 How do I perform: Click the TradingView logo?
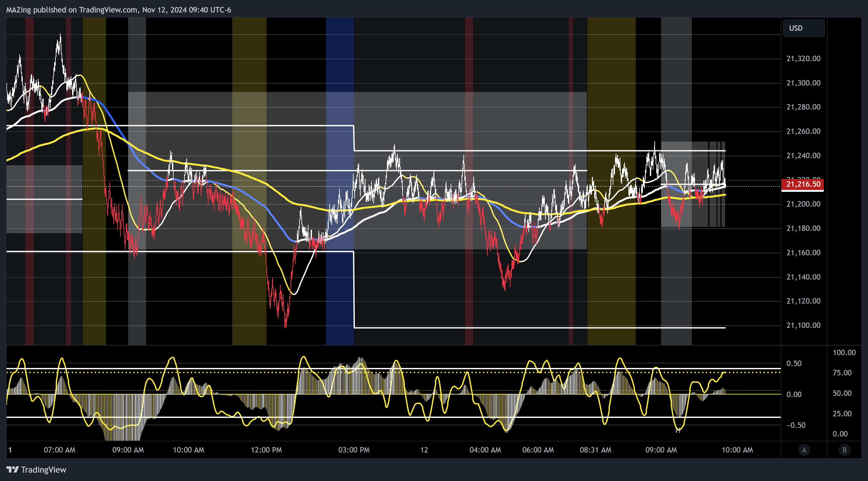click(x=37, y=469)
